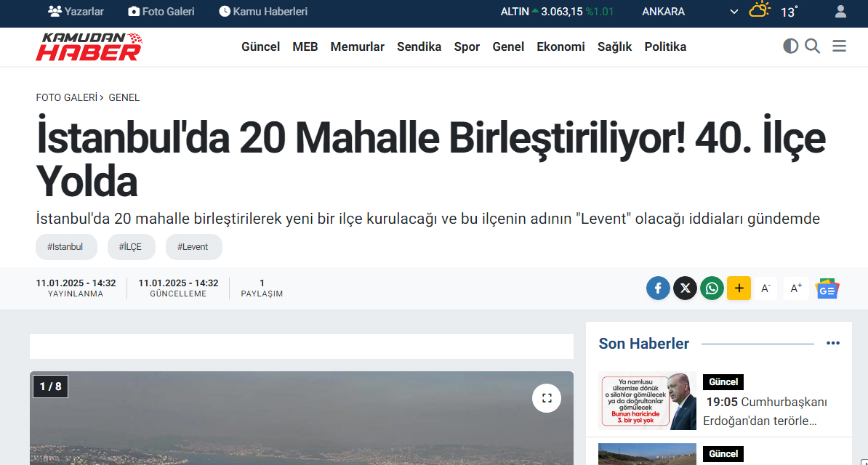The image size is (868, 465).
Task: Share the article on X
Action: pyautogui.click(x=685, y=288)
